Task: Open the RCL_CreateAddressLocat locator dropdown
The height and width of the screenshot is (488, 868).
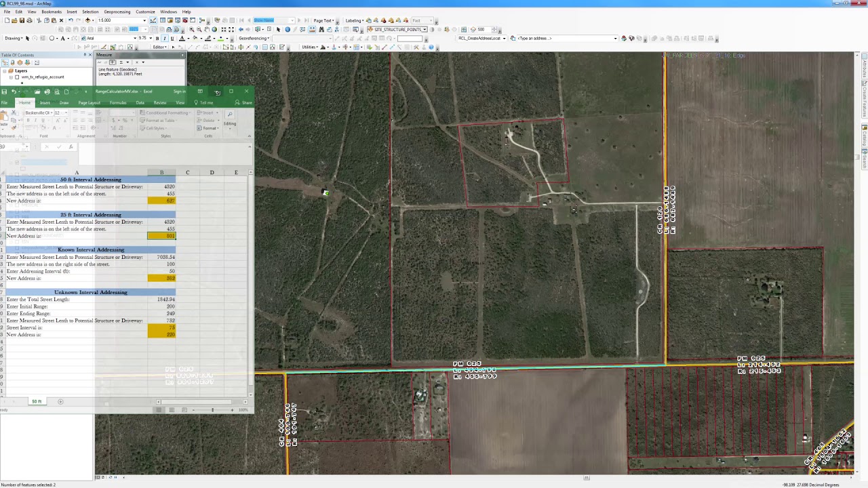Action: click(x=504, y=38)
